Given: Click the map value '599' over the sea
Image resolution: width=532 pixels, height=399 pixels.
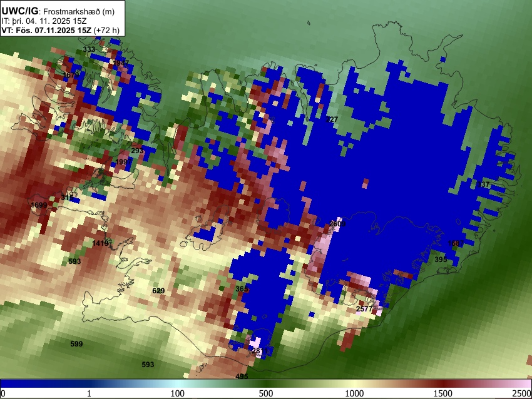Looking at the screenshot, I should tap(76, 344).
